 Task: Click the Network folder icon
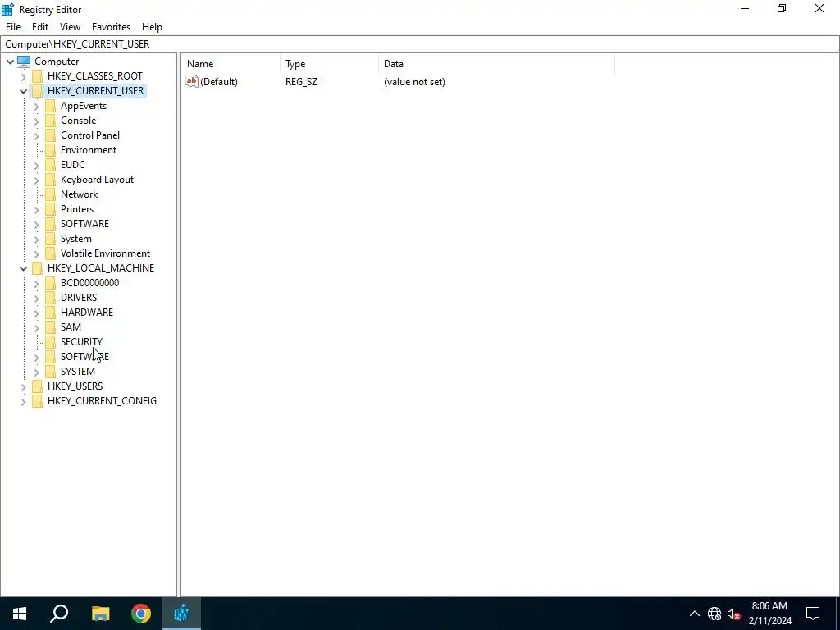(x=50, y=194)
